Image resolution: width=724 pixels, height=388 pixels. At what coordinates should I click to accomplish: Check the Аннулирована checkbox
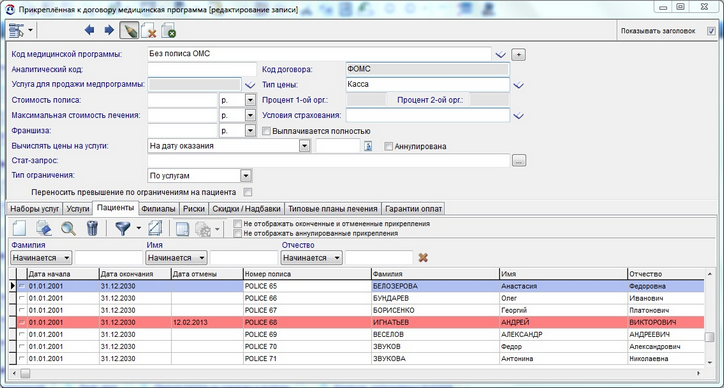coord(388,146)
